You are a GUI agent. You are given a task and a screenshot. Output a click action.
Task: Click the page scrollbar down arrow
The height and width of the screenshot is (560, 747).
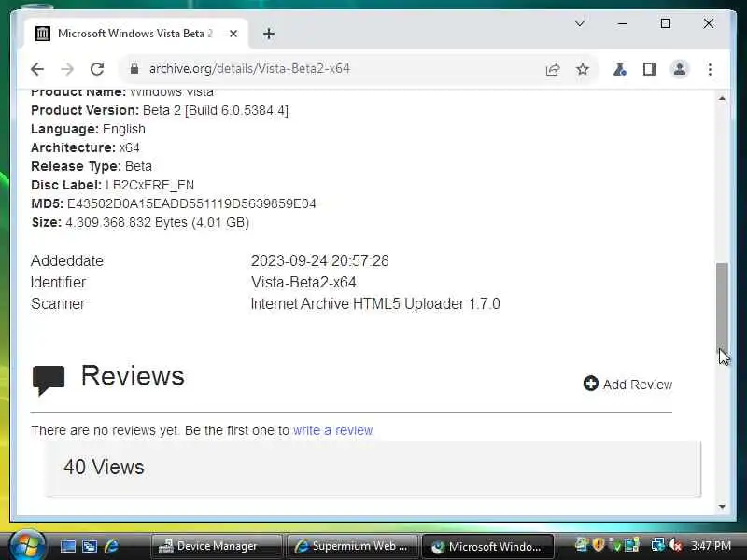[722, 507]
